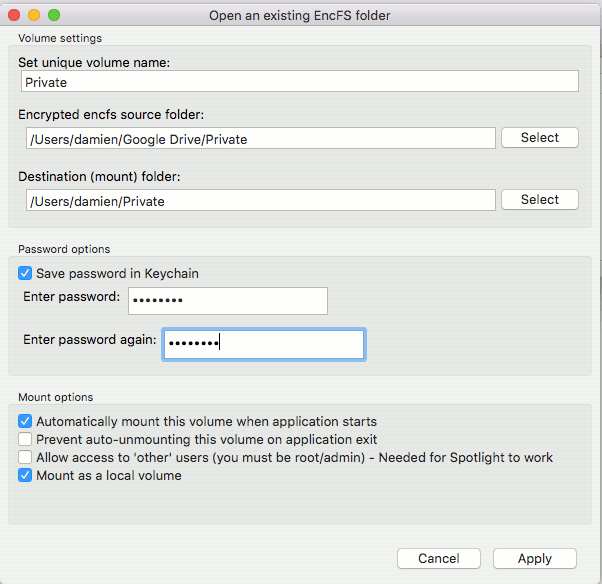Click the 'Set unique volume name:' label
602x584 pixels.
[x=94, y=62]
